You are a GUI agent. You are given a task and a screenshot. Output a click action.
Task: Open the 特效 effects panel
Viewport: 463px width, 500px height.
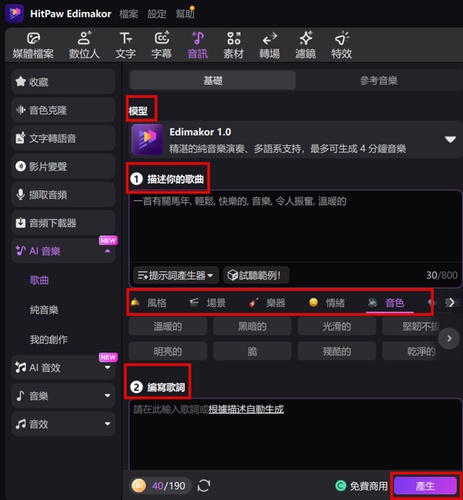pyautogui.click(x=342, y=46)
